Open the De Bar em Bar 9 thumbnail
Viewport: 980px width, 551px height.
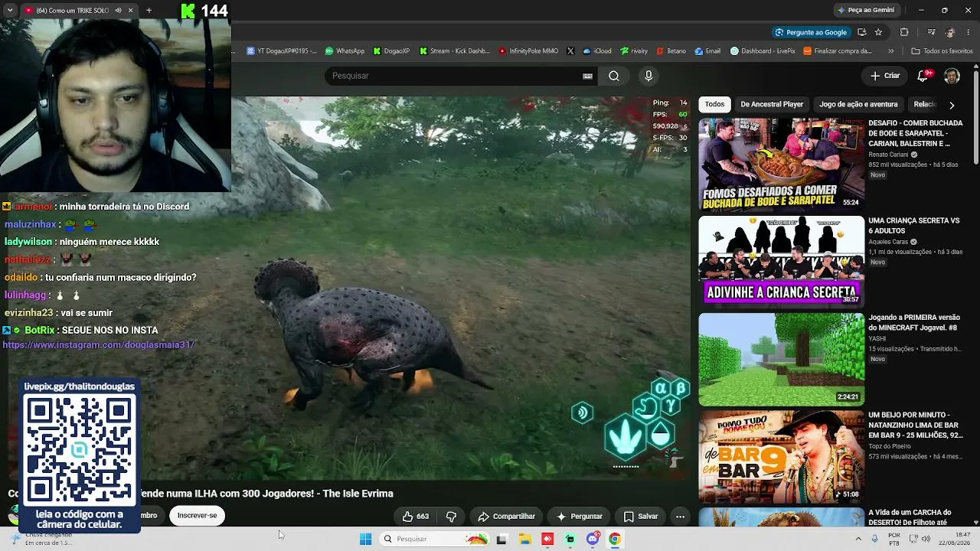(x=781, y=456)
